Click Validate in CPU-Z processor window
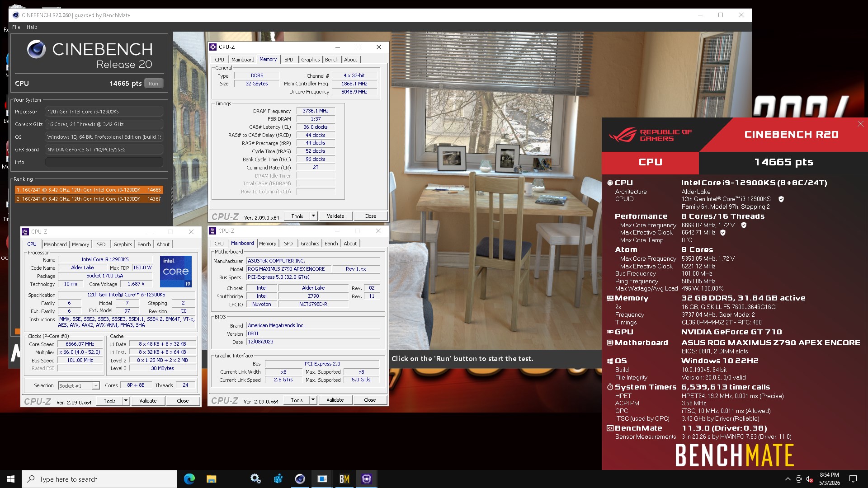868x488 pixels. 148,401
